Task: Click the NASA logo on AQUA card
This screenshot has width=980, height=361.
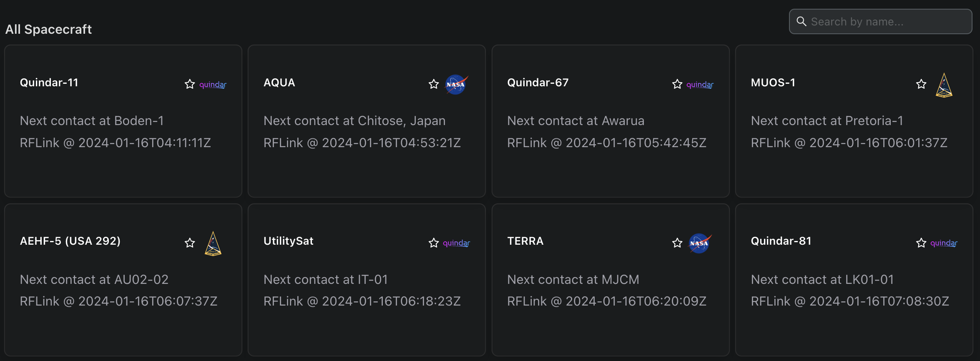Action: click(456, 85)
